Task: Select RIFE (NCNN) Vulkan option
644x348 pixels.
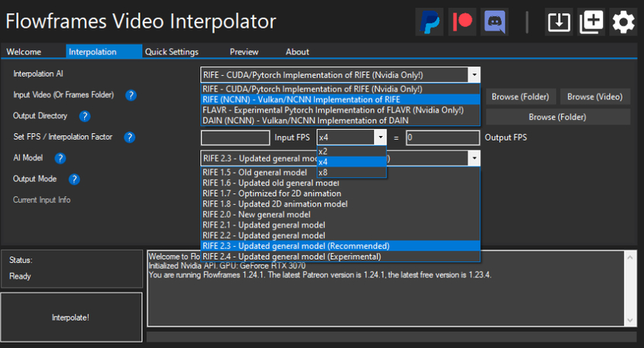Action: click(340, 100)
